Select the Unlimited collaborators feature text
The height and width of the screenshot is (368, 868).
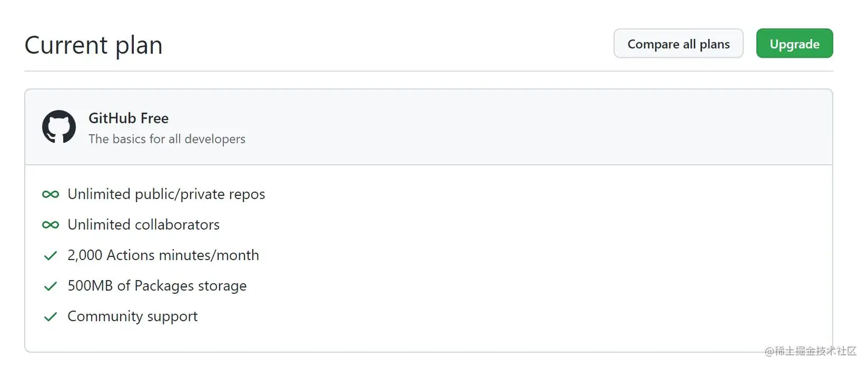[x=144, y=225]
